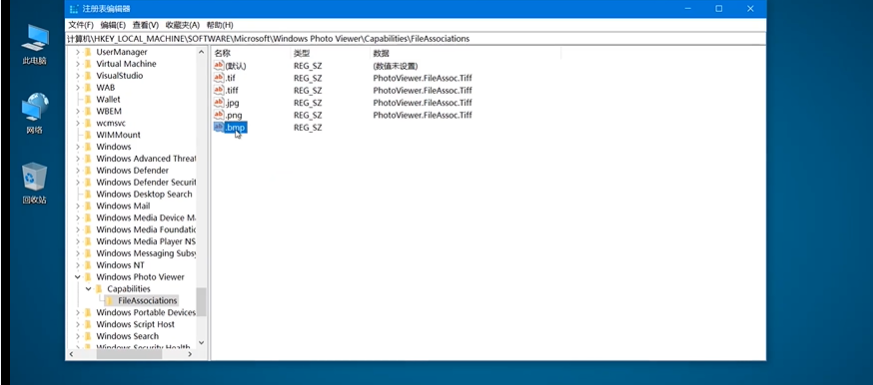Click the VisualStudio folder icon

click(x=87, y=76)
